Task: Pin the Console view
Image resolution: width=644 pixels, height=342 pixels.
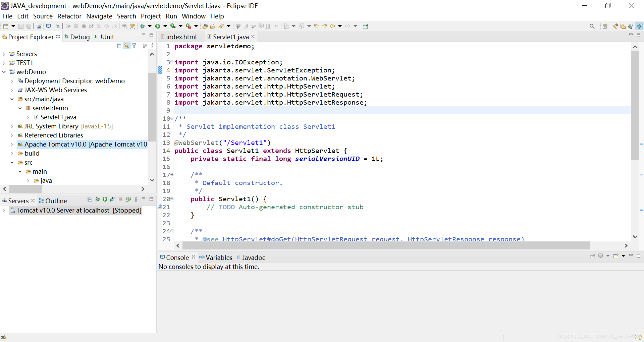Action: [x=593, y=256]
